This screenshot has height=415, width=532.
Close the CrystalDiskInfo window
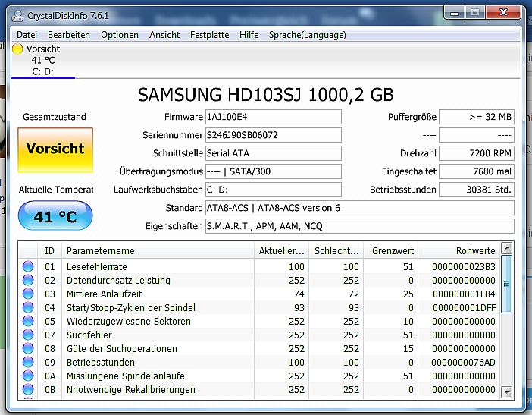point(503,13)
